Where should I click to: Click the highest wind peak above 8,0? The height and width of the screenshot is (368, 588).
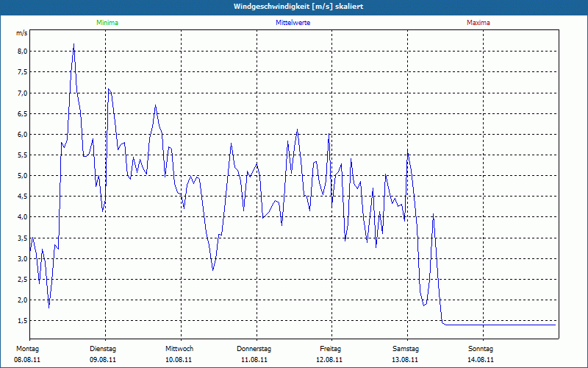click(x=74, y=44)
